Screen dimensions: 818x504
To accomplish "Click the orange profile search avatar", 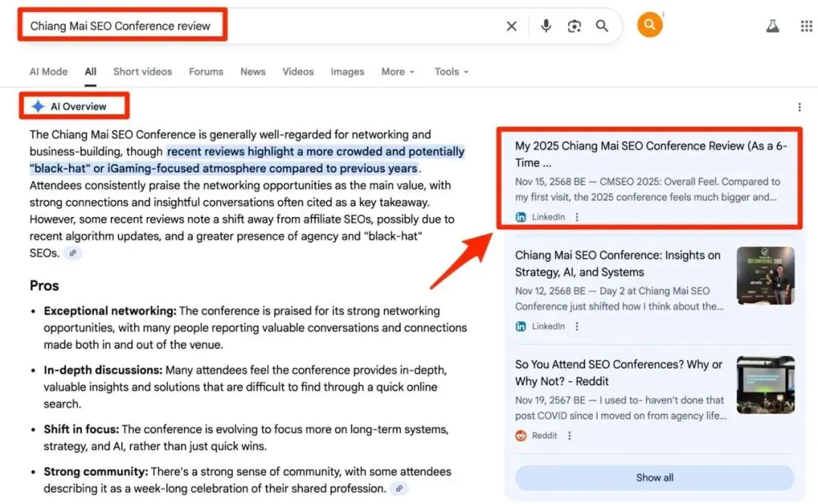I will tap(649, 25).
